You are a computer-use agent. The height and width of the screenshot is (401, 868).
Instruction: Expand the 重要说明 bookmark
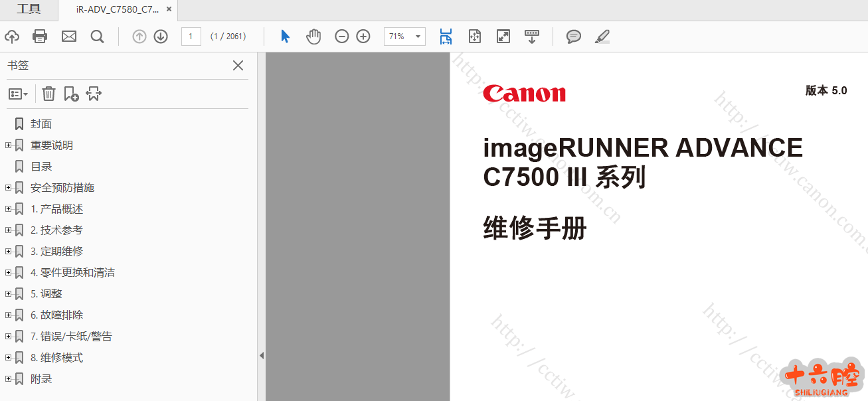9,145
